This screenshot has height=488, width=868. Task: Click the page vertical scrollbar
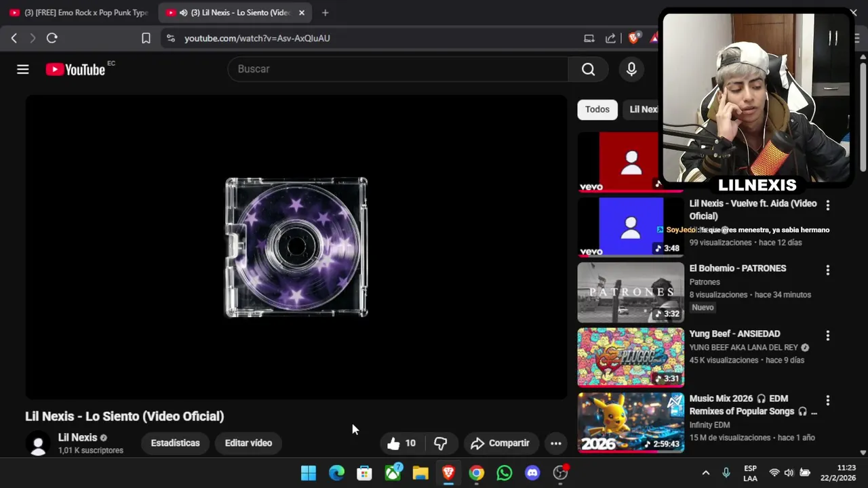tap(863, 115)
